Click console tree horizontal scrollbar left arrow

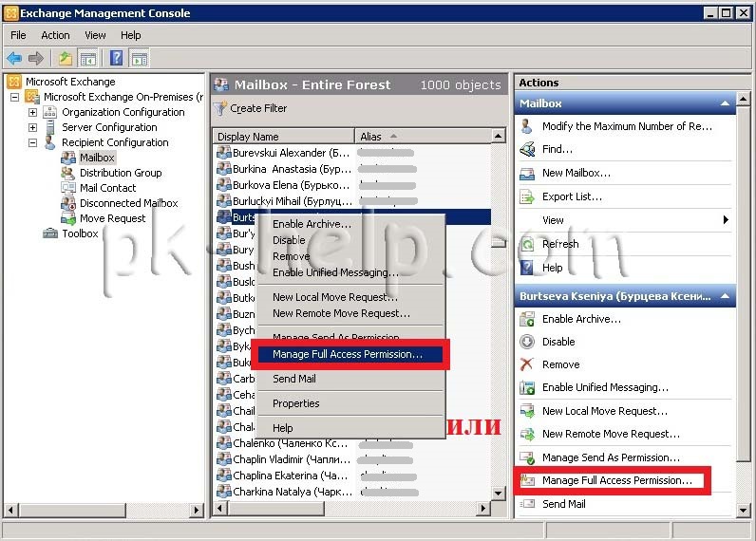pos(10,510)
